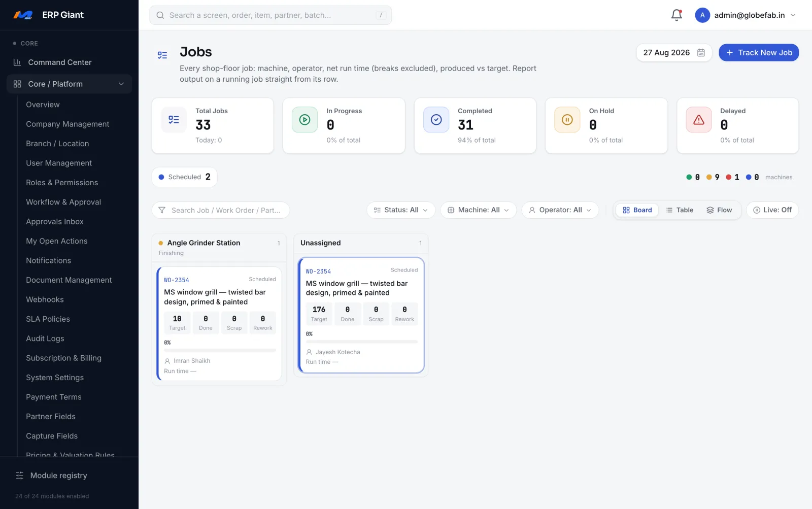Focus the global search screen field

click(270, 15)
